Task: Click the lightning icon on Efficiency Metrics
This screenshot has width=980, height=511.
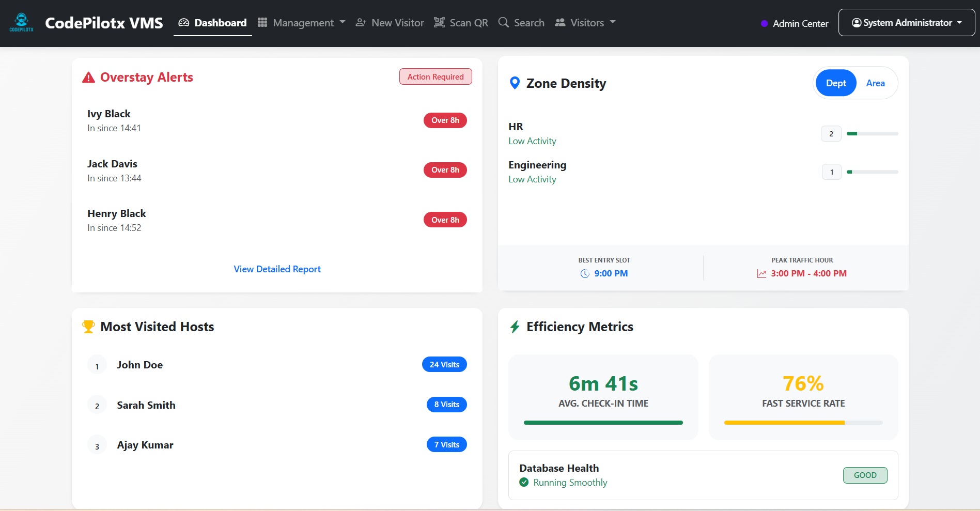Action: coord(515,327)
